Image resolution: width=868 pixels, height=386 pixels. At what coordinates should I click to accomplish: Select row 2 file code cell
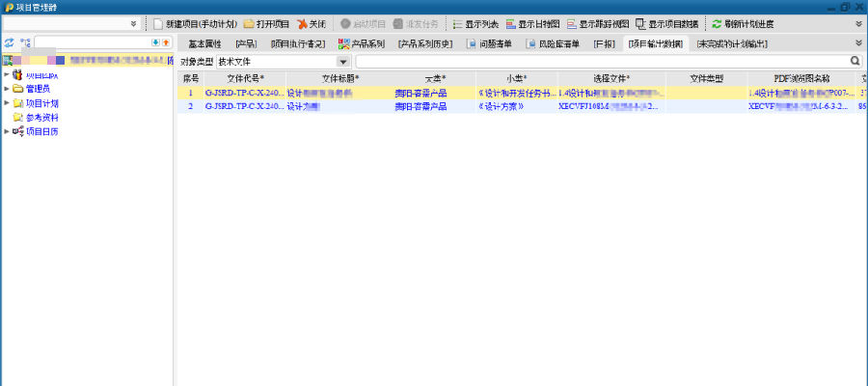[x=245, y=106]
